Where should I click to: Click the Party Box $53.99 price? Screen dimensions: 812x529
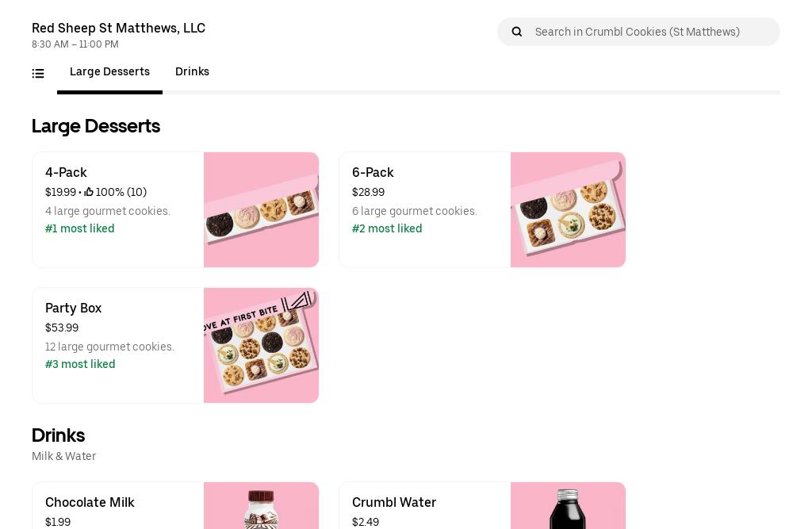[62, 328]
